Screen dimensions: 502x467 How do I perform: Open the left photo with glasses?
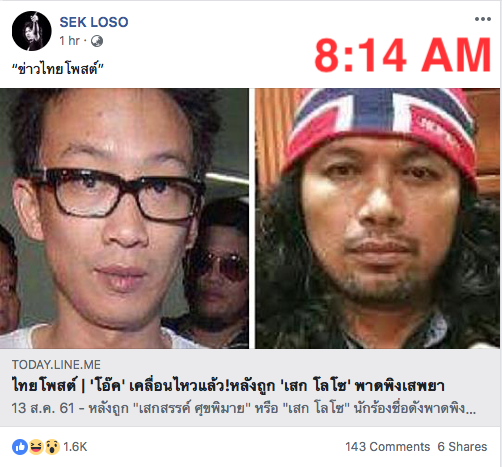coord(124,218)
